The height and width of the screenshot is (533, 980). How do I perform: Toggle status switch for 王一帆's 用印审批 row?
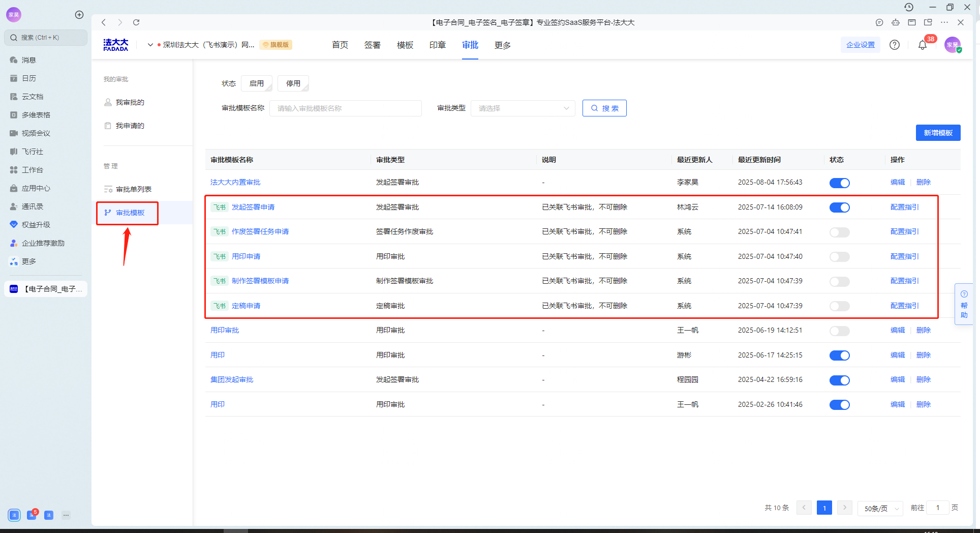pyautogui.click(x=840, y=331)
